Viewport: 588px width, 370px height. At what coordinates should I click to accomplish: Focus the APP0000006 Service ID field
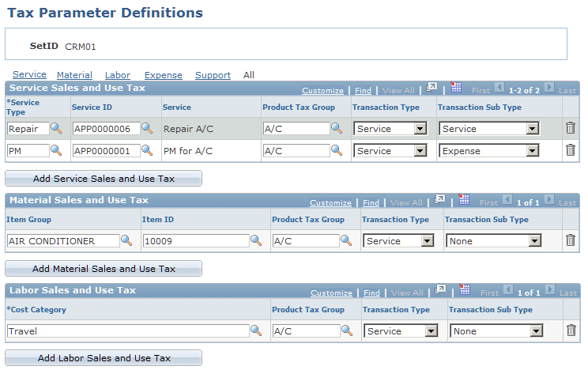pyautogui.click(x=106, y=129)
